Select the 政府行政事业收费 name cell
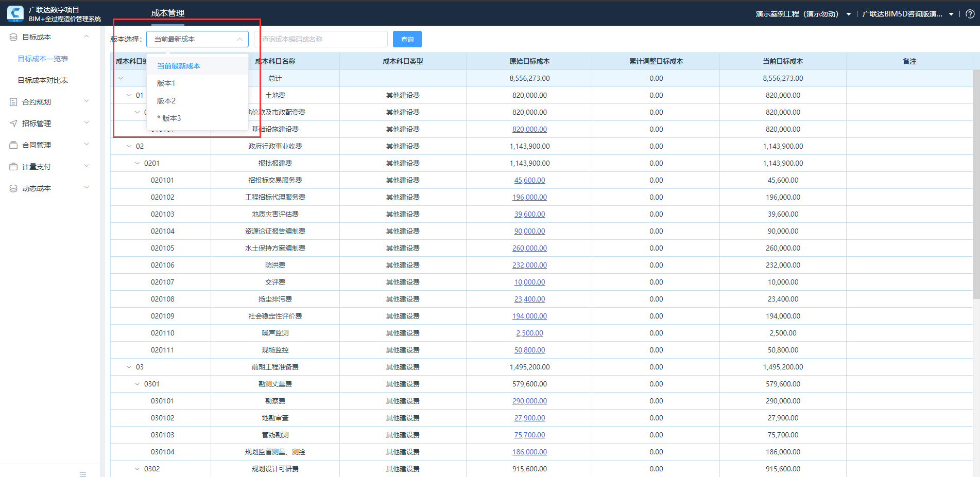The height and width of the screenshot is (477, 980). [275, 146]
